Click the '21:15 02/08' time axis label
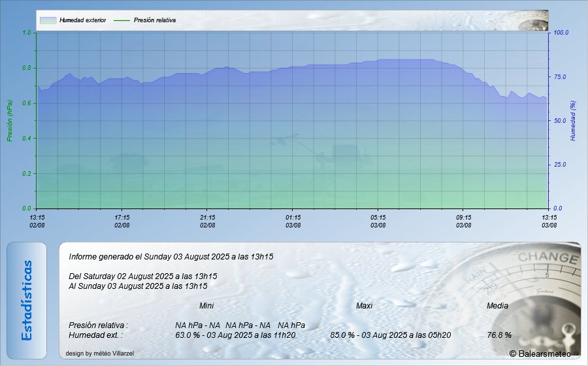This screenshot has width=588, height=366. tap(207, 222)
